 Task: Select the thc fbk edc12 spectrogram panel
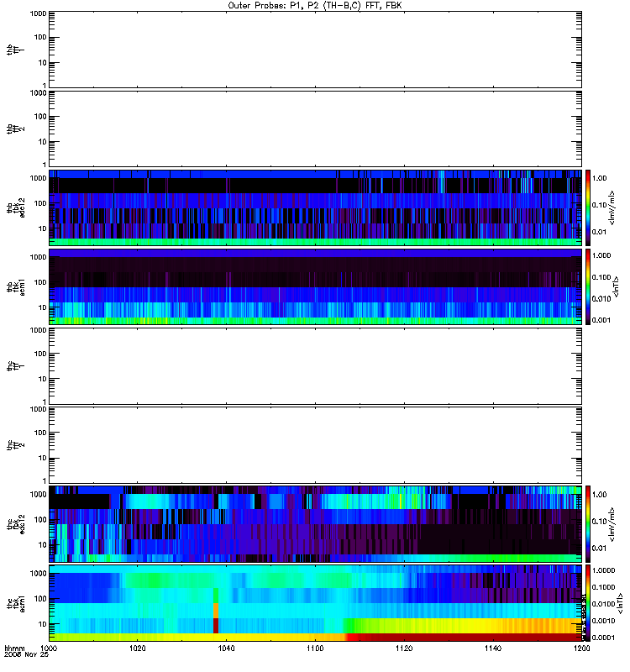pyautogui.click(x=315, y=523)
